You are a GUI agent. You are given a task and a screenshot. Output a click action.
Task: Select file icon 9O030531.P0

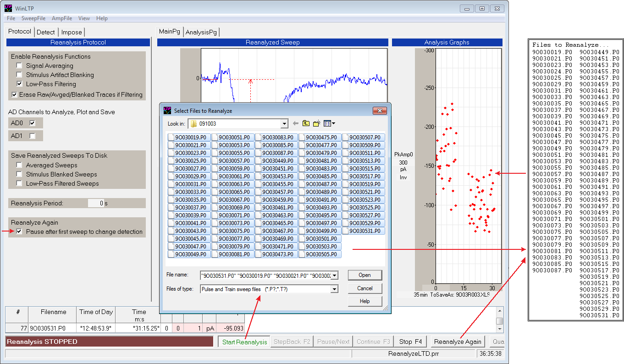pyautogui.click(x=346, y=231)
